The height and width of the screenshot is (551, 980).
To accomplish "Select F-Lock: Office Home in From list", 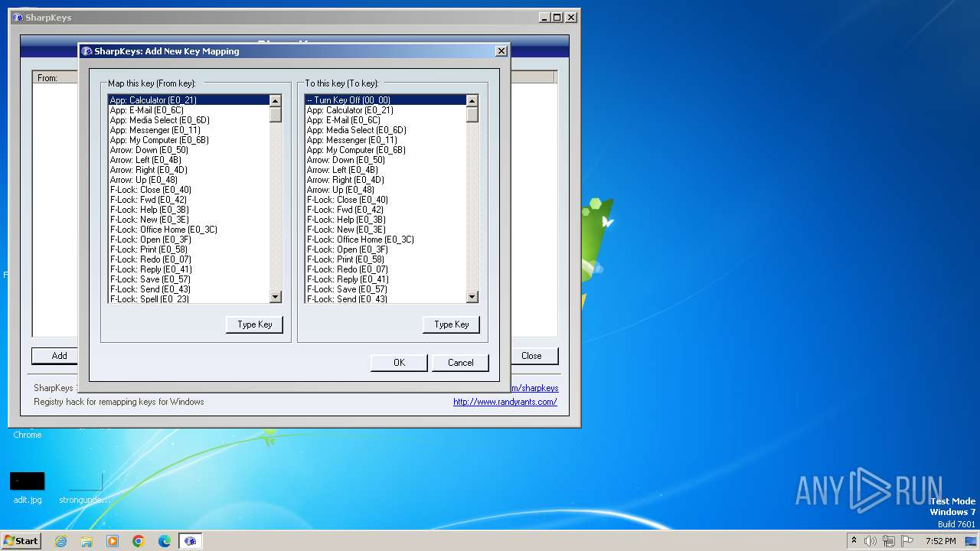I will tap(189, 230).
